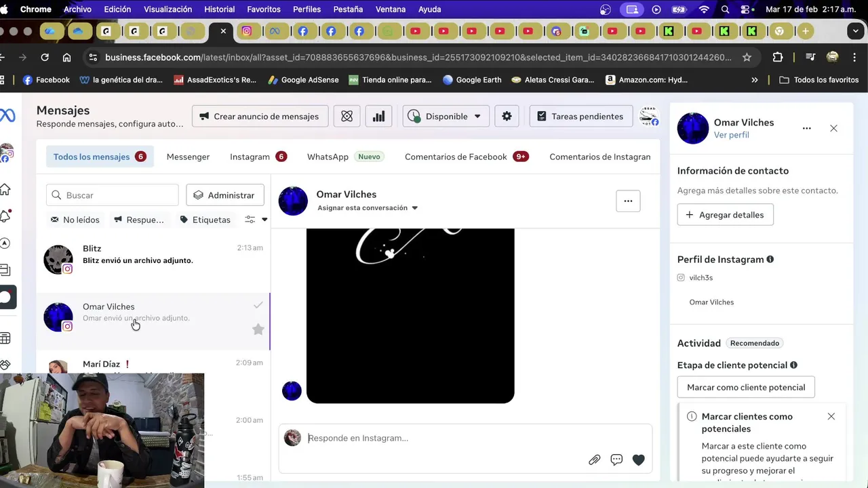Open the selected Inbox chat icon in sidebar

[x=6, y=297]
